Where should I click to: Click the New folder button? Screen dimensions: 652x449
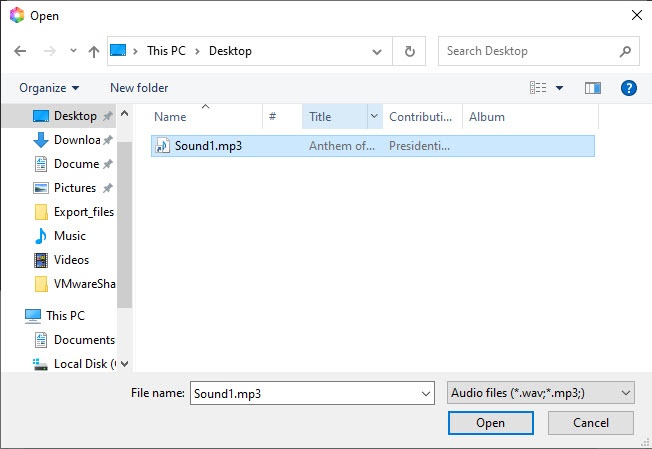click(139, 88)
